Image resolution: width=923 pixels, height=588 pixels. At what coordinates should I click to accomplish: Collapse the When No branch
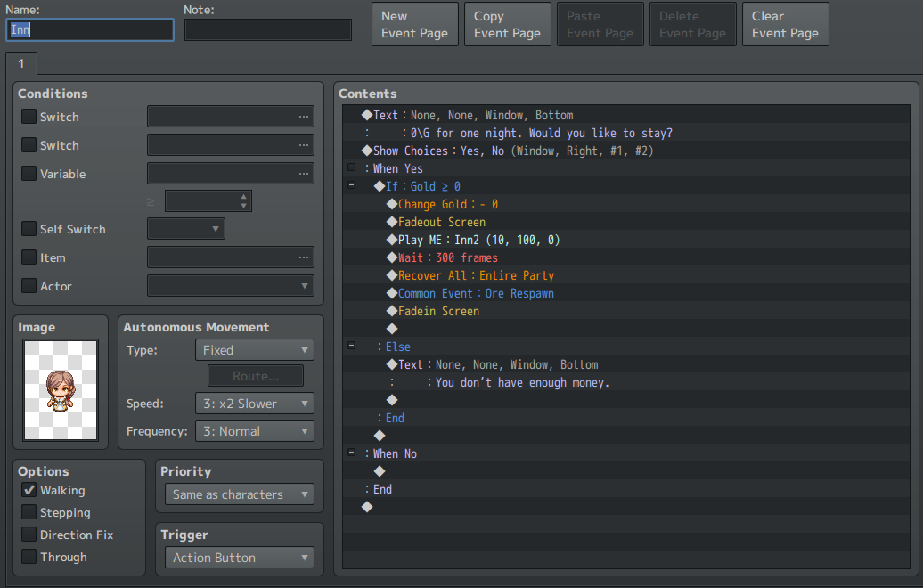click(x=351, y=453)
